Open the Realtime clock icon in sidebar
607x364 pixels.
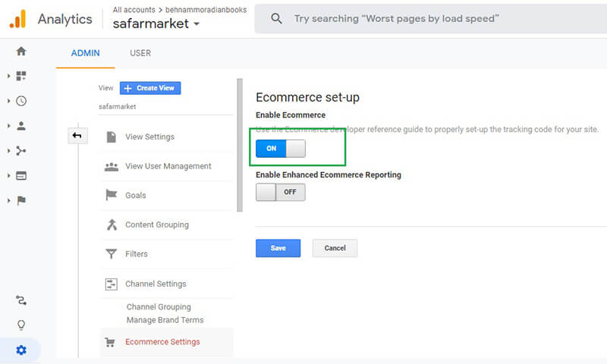(x=20, y=101)
